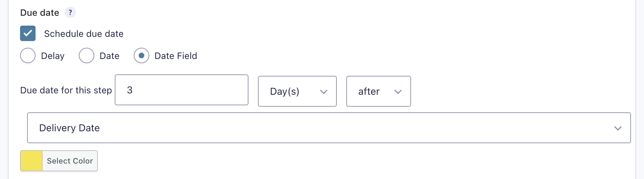Image resolution: width=644 pixels, height=179 pixels.
Task: Click the selected Date Field radio button
Action: click(141, 56)
